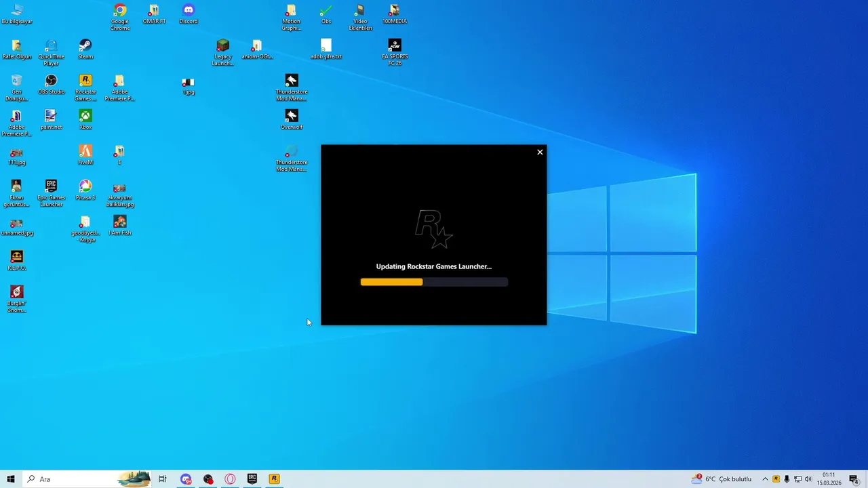Select the Rafet Olgun user folder
The image size is (868, 488).
point(17,49)
